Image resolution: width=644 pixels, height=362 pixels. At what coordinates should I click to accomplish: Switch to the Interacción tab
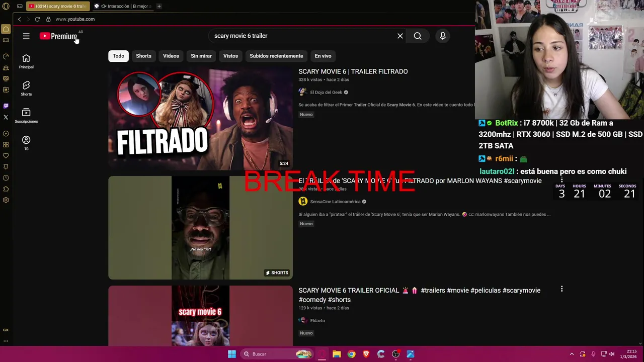click(x=123, y=7)
